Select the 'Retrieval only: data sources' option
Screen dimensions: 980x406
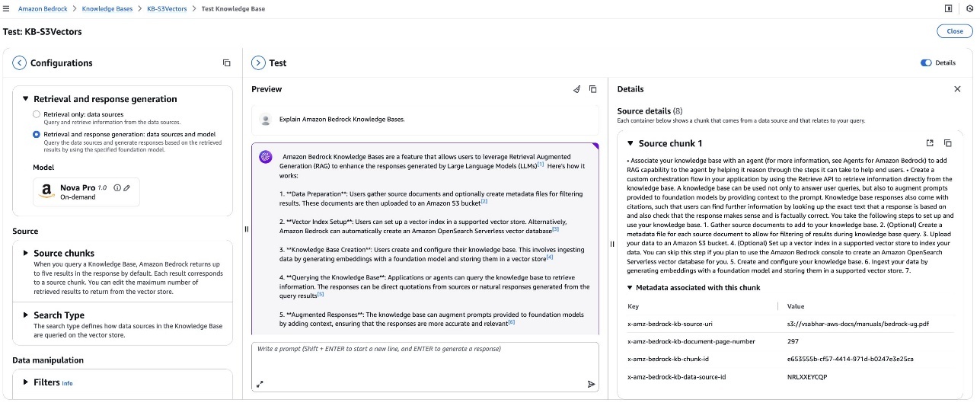coord(37,113)
